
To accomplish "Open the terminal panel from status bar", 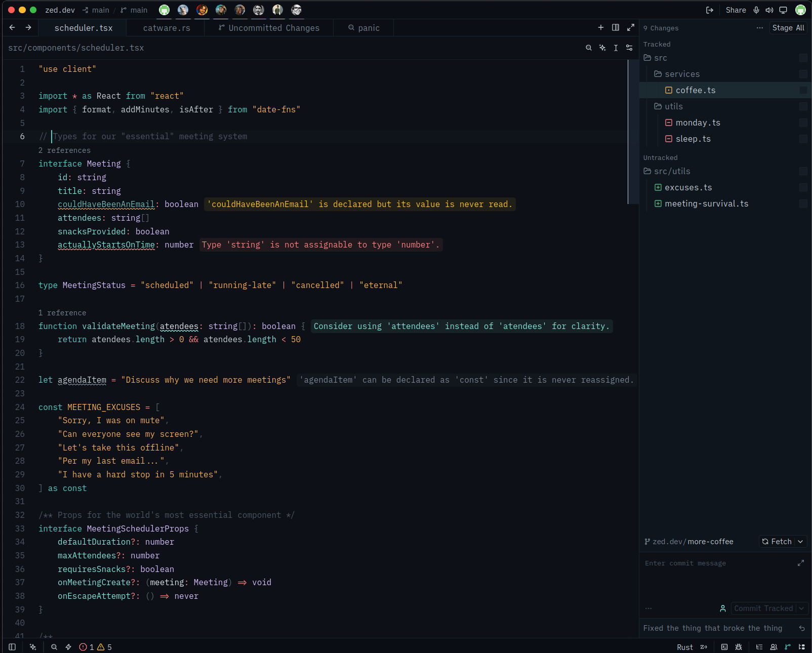I will click(724, 647).
